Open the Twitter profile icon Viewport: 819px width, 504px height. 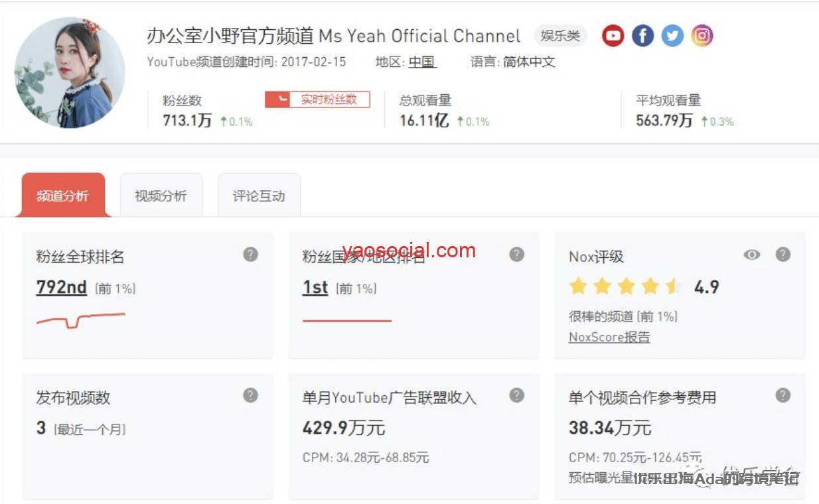(x=672, y=35)
